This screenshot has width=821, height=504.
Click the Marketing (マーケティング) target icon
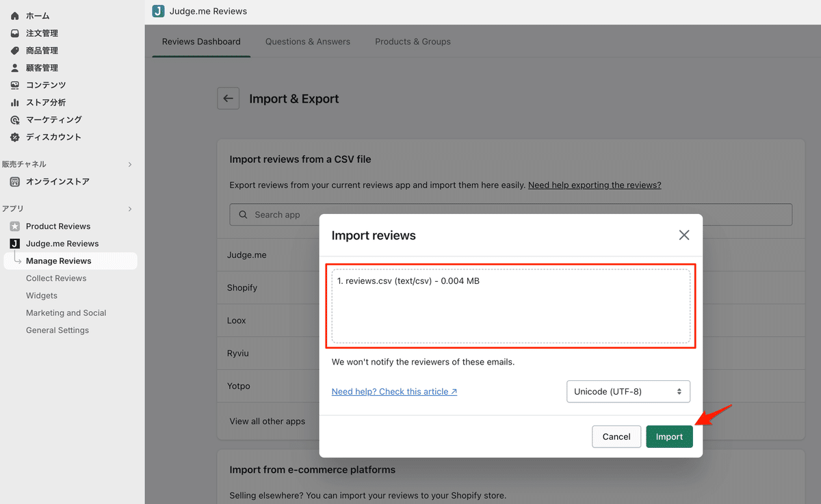click(x=15, y=120)
